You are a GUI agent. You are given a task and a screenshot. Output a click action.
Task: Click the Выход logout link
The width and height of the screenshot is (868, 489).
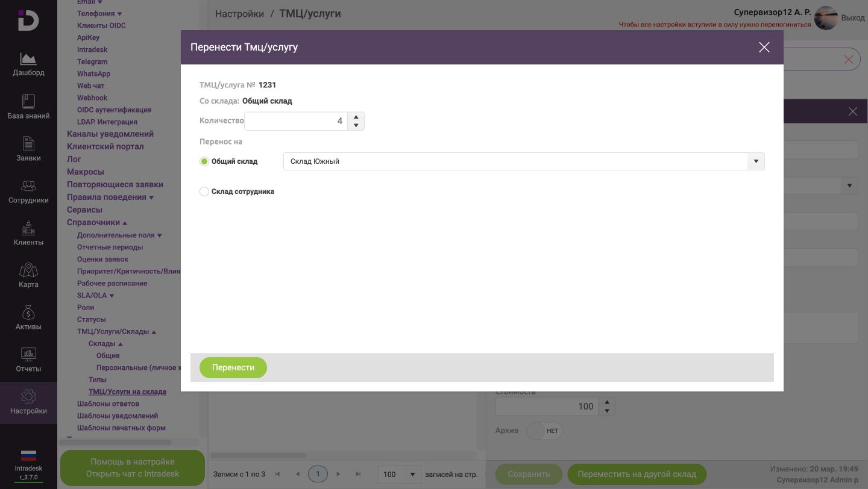point(852,17)
